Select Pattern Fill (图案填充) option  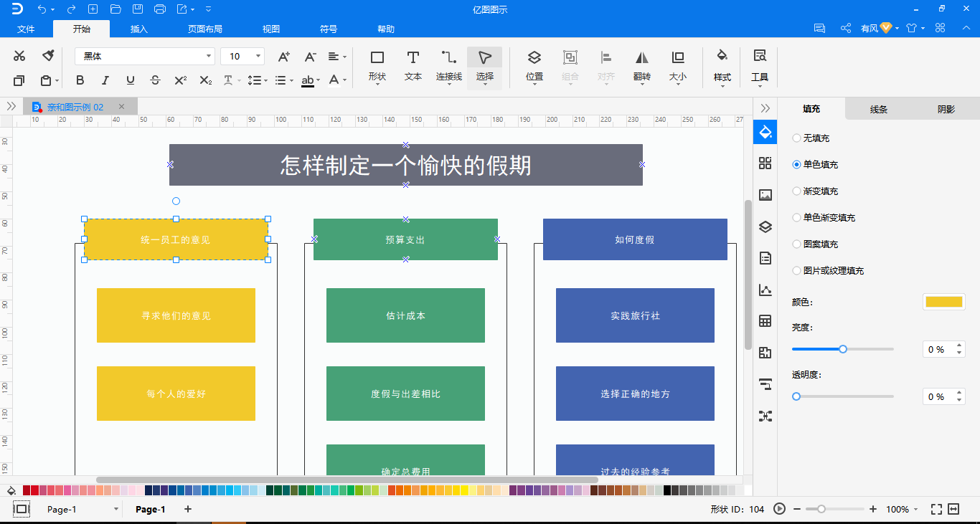coord(815,244)
